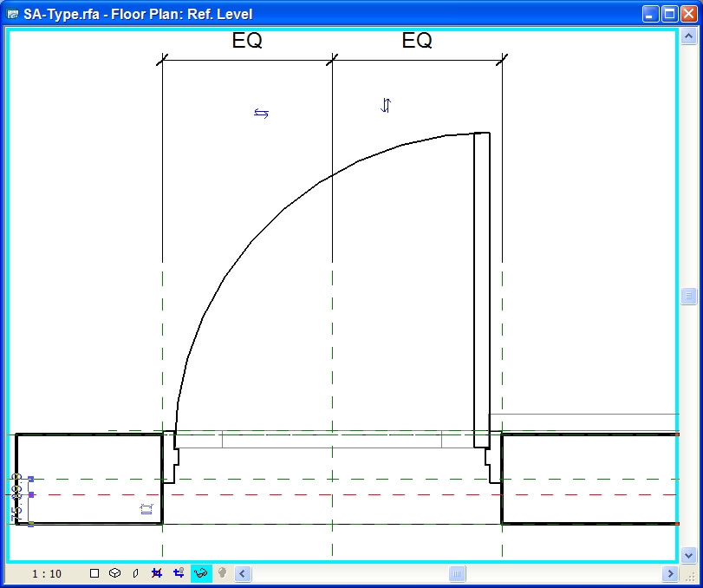Select the door swing arc

coord(285,208)
